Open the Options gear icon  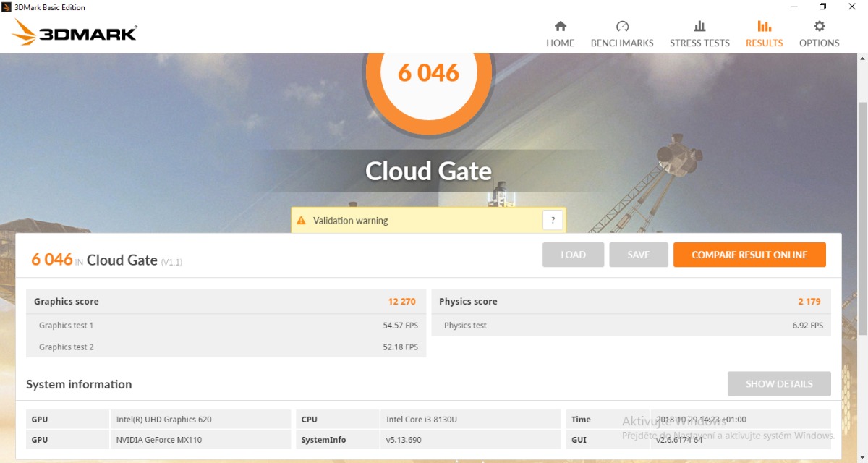(x=819, y=27)
